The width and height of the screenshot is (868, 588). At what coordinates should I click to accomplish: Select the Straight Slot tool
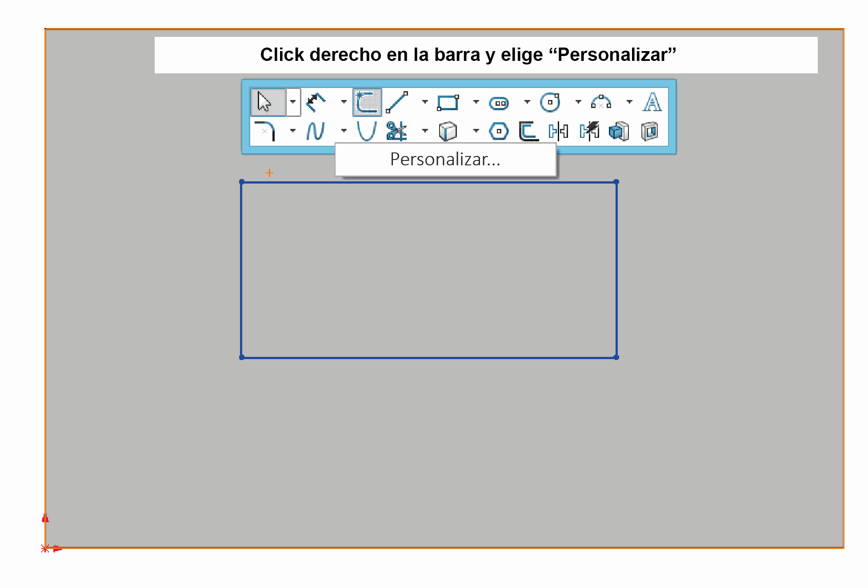point(499,103)
